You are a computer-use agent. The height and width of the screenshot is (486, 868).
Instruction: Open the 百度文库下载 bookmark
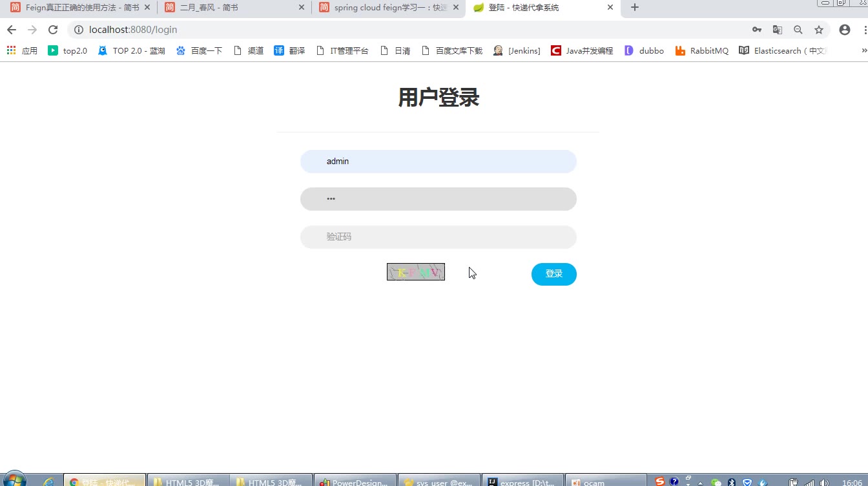coord(452,50)
